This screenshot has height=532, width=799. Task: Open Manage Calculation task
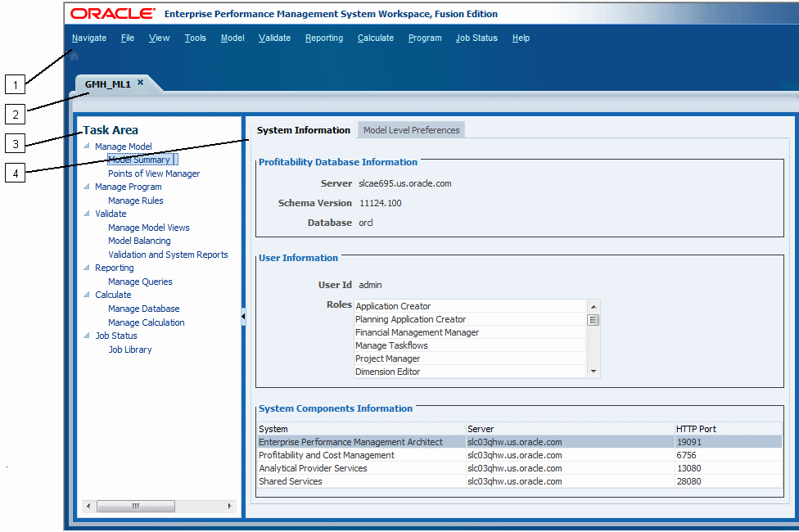[x=147, y=322]
